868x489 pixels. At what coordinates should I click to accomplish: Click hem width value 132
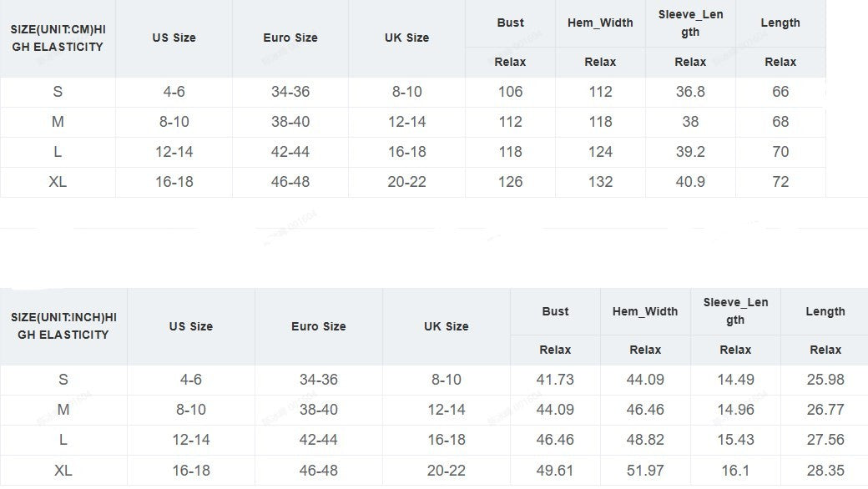[600, 182]
